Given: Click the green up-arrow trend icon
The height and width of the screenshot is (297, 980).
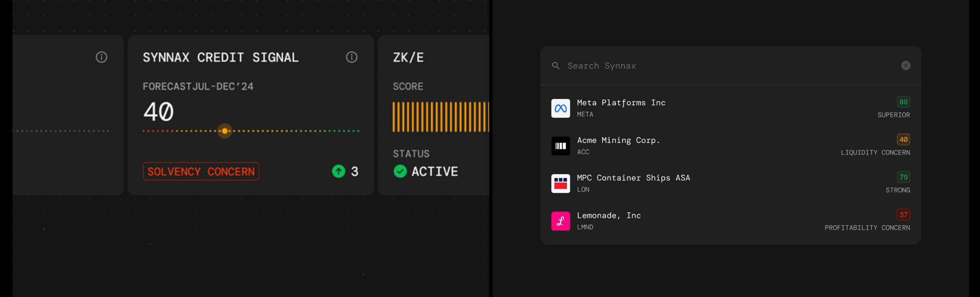Looking at the screenshot, I should coord(338,171).
